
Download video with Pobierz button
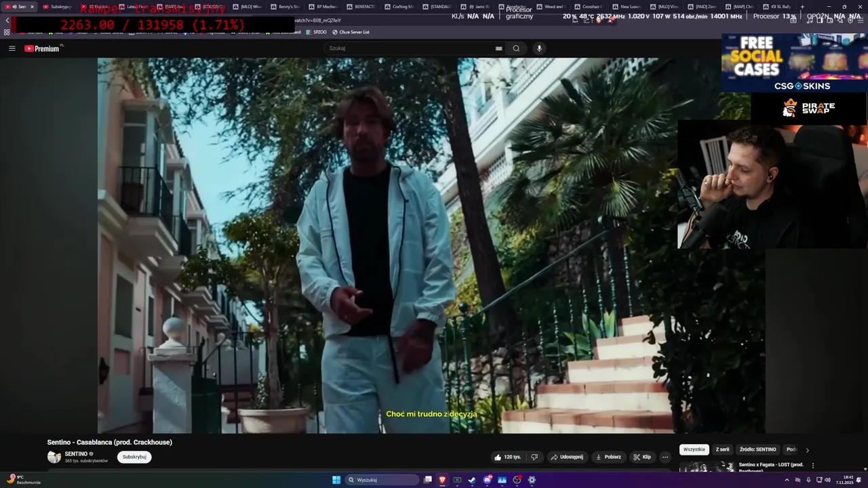(608, 457)
